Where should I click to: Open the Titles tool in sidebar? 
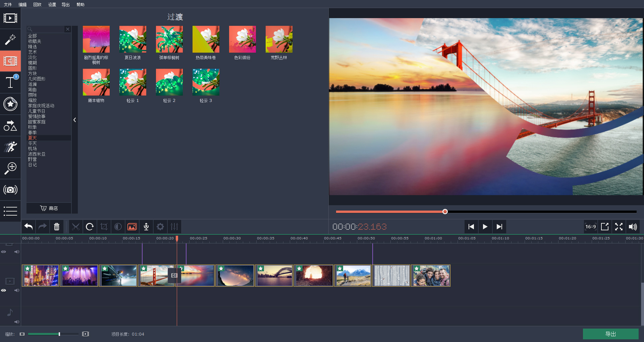[x=10, y=82]
